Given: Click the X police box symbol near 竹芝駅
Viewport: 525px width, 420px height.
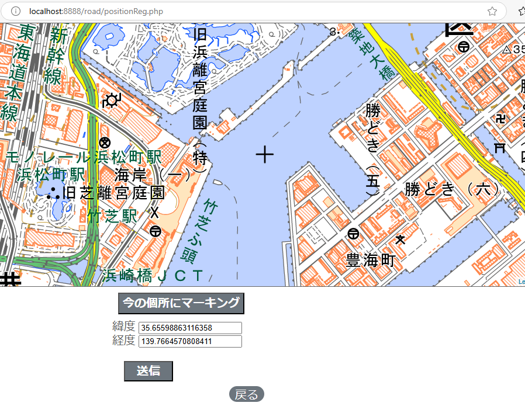Looking at the screenshot, I should pos(154,211).
